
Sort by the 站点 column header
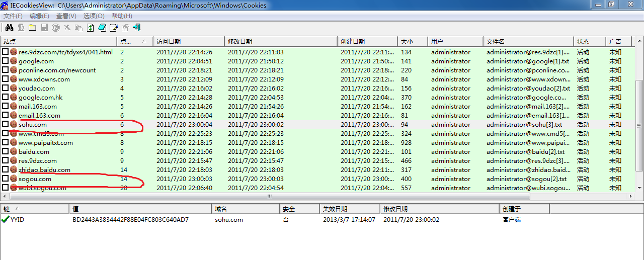click(x=58, y=42)
